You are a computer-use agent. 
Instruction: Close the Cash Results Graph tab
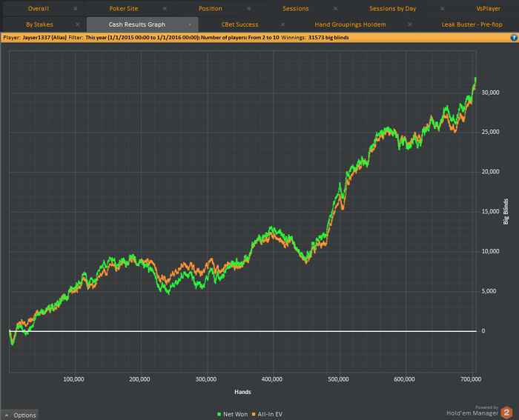point(190,24)
